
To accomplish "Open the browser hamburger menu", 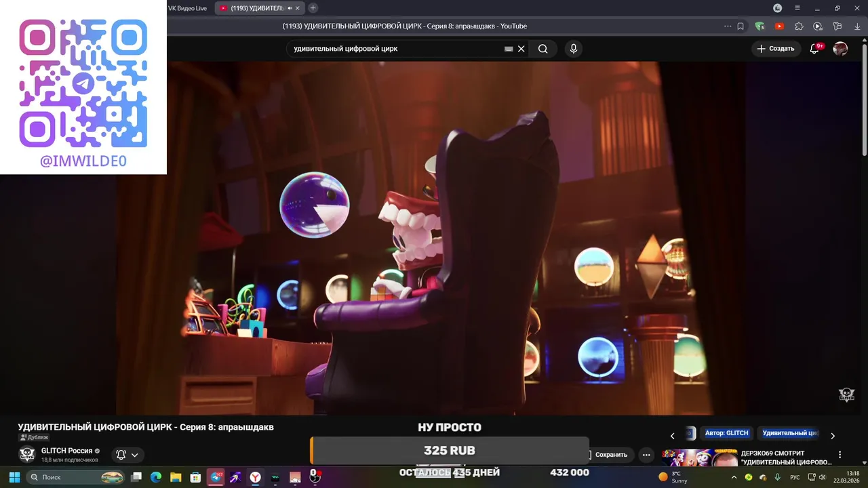I will coord(797,8).
